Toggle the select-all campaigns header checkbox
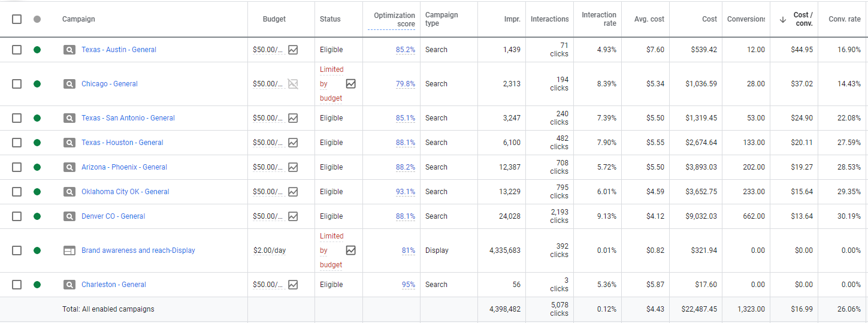 coord(17,19)
